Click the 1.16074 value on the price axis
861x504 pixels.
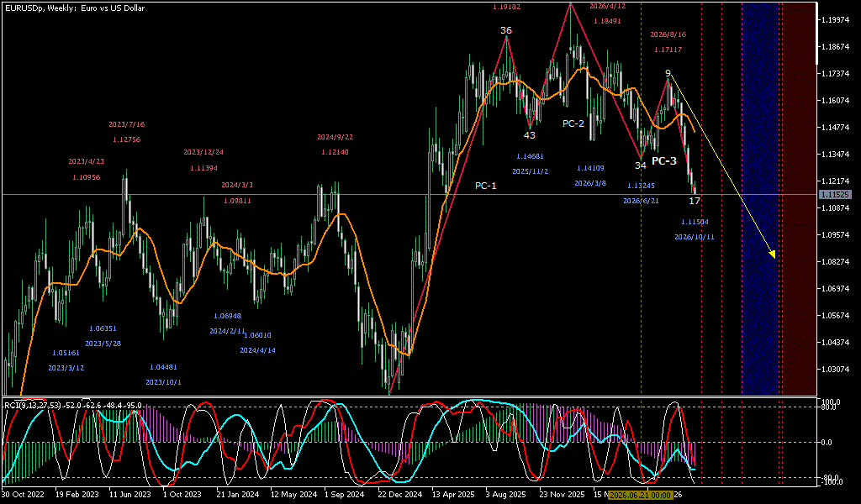point(835,100)
